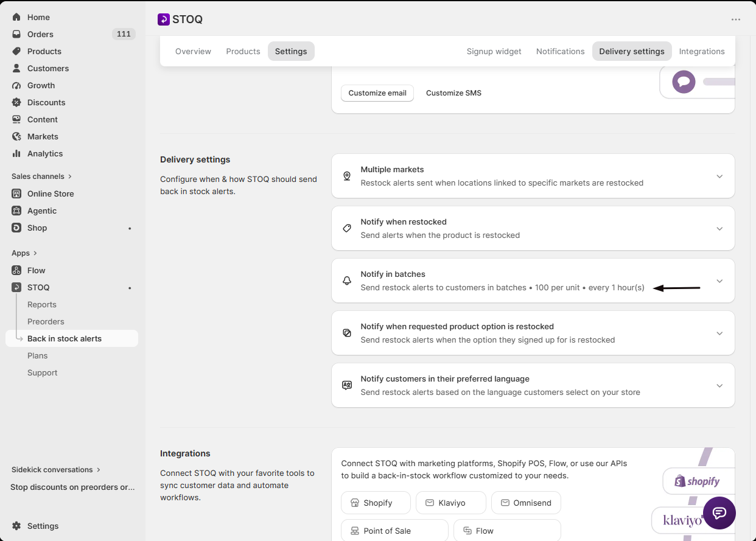Open the three-dot more actions menu
756x541 pixels.
736,19
